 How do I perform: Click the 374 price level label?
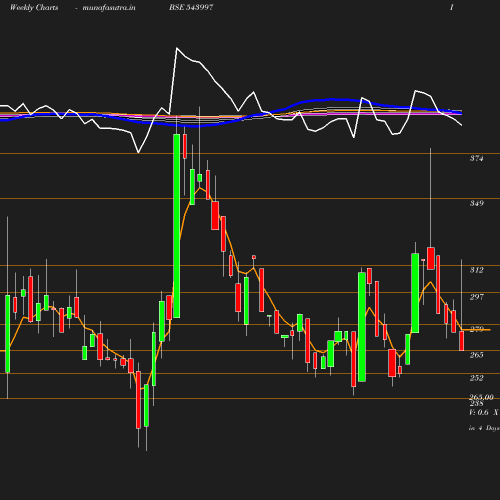coord(476,158)
